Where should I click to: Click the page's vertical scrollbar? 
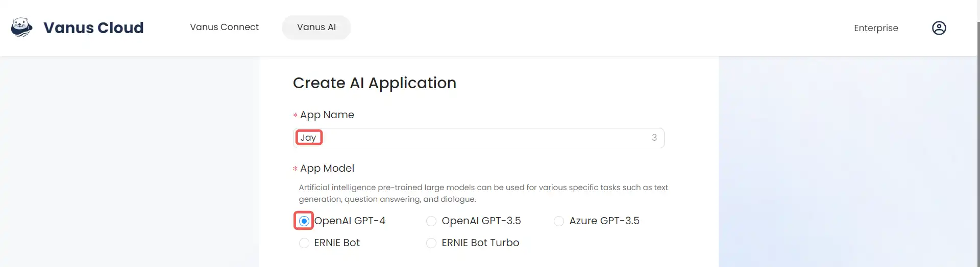click(978, 144)
